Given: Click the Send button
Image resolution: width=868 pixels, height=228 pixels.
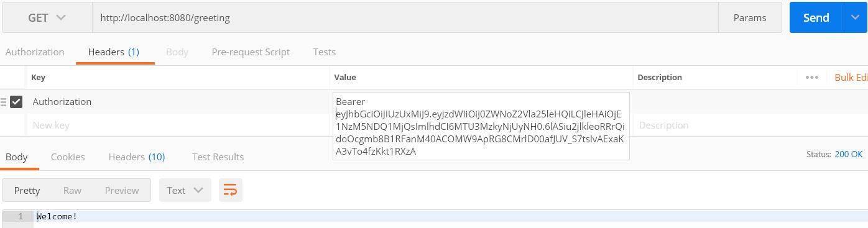Looking at the screenshot, I should pos(816,18).
